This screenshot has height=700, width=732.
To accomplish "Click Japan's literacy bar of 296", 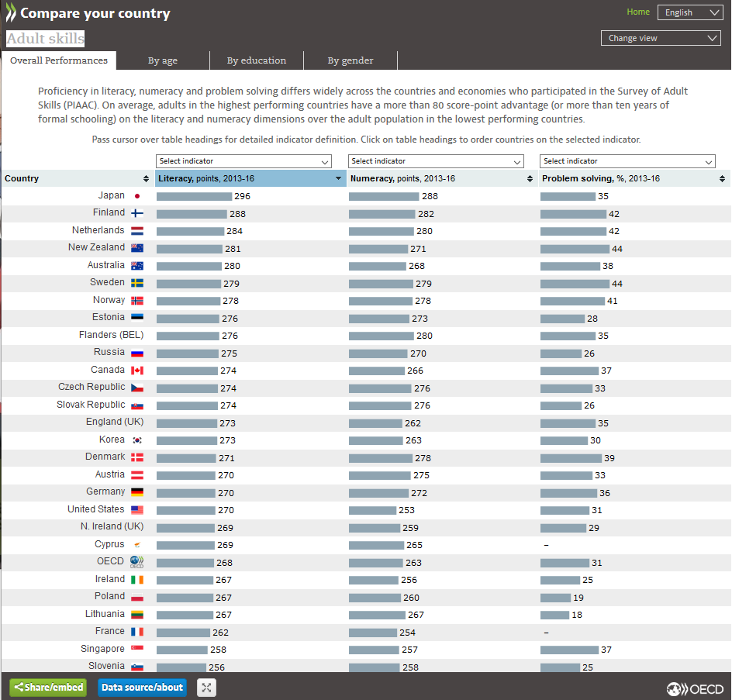I will 194,197.
